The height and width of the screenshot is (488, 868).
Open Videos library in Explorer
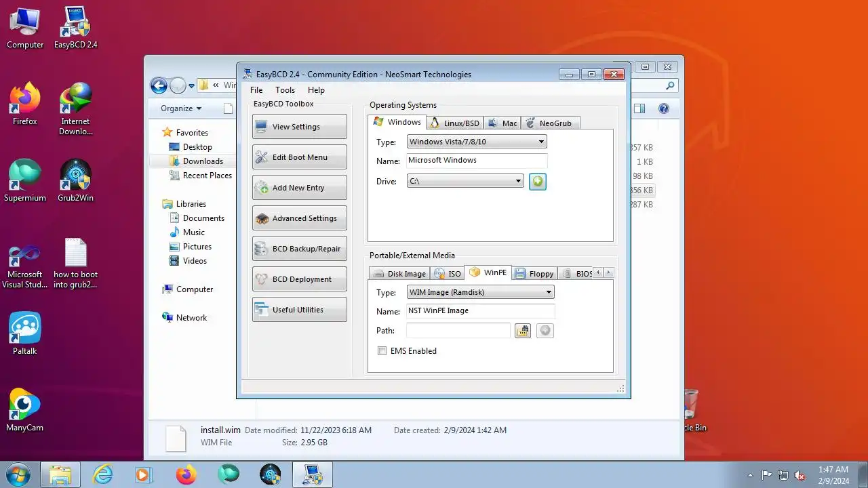click(195, 261)
